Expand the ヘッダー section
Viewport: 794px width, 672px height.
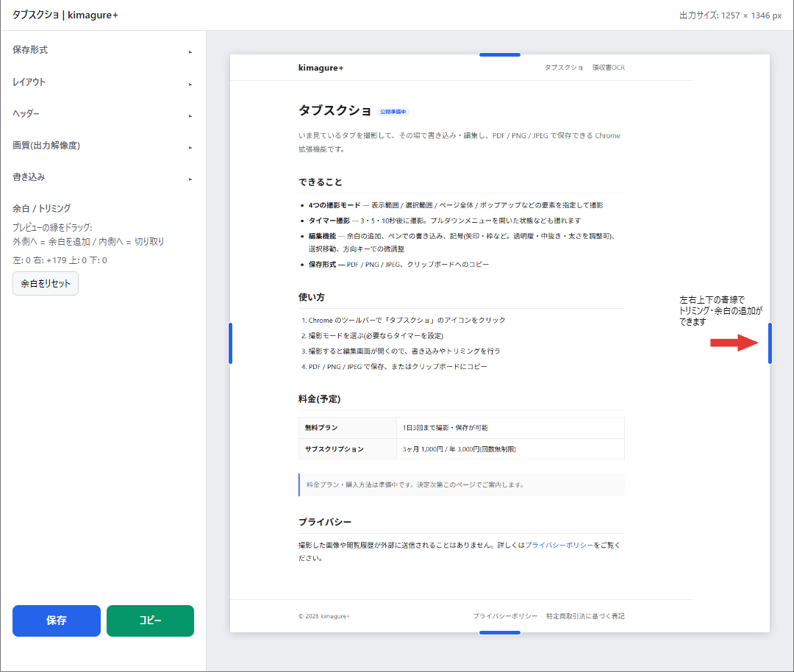pos(103,113)
